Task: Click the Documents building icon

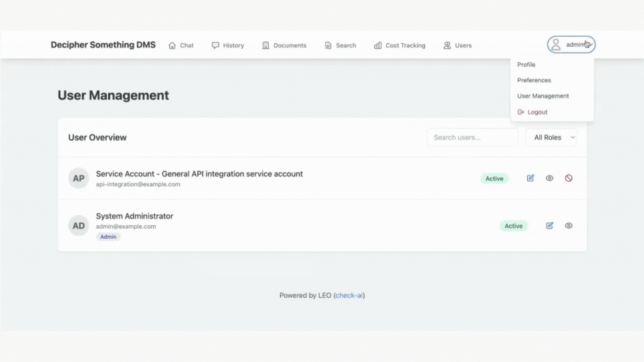Action: pos(266,45)
